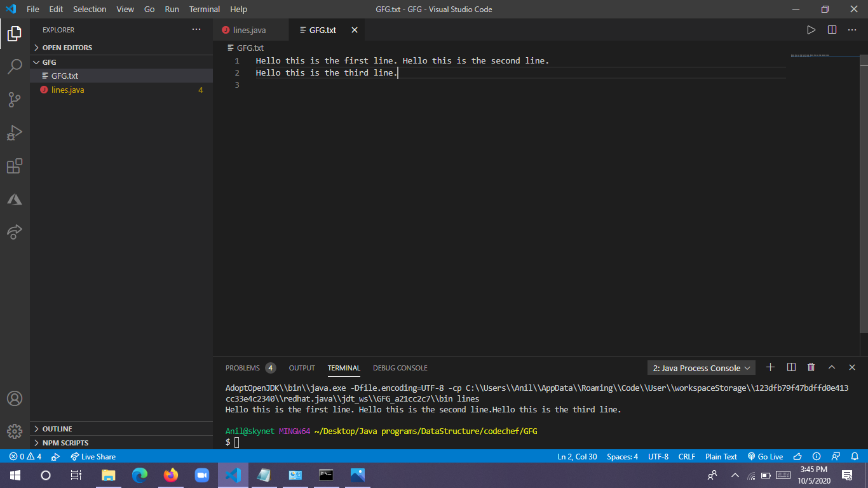Open the File menu
The width and height of the screenshot is (868, 488).
pos(33,9)
